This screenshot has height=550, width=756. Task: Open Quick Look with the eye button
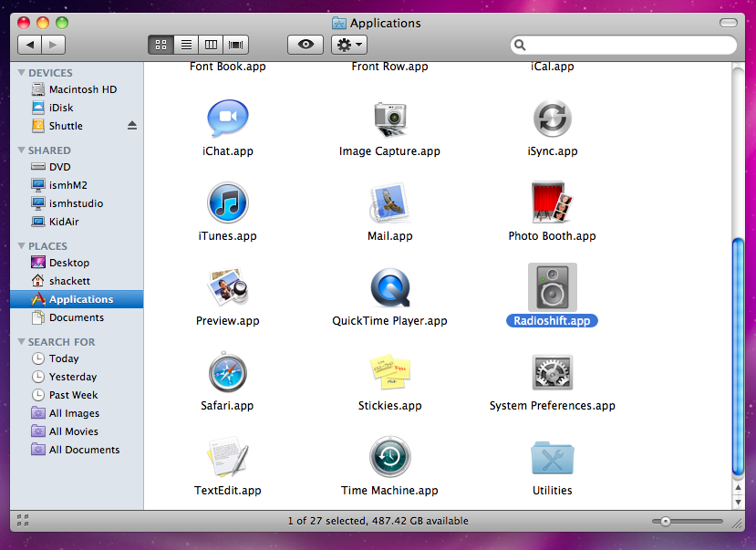[306, 45]
